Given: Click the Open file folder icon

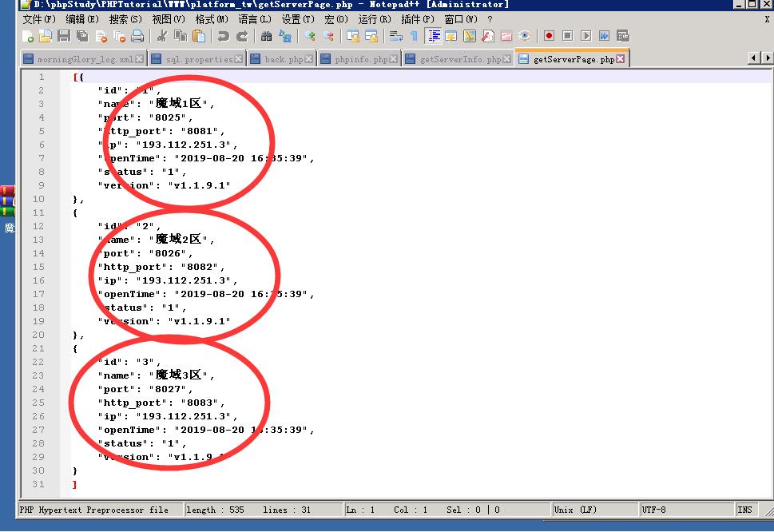Looking at the screenshot, I should point(46,36).
